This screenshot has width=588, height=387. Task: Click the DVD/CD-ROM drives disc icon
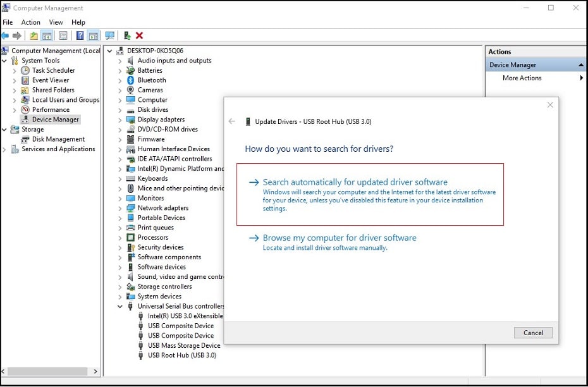(x=130, y=130)
